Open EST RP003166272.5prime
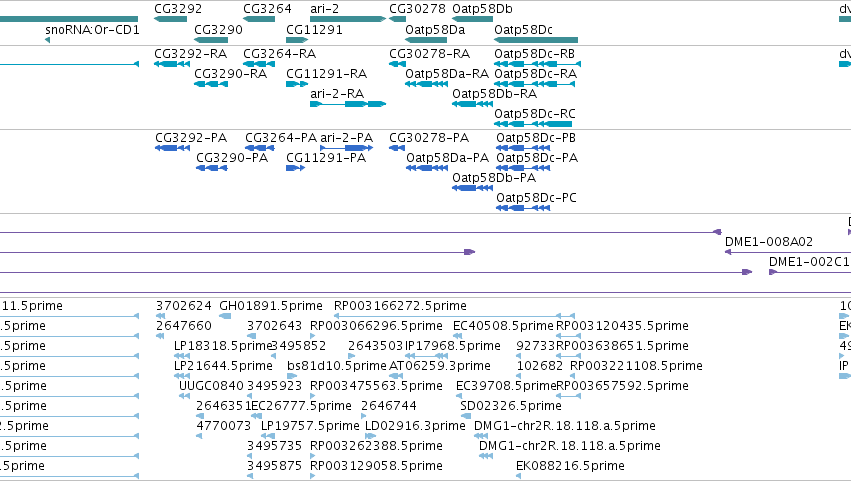851x481 pixels. (x=400, y=306)
